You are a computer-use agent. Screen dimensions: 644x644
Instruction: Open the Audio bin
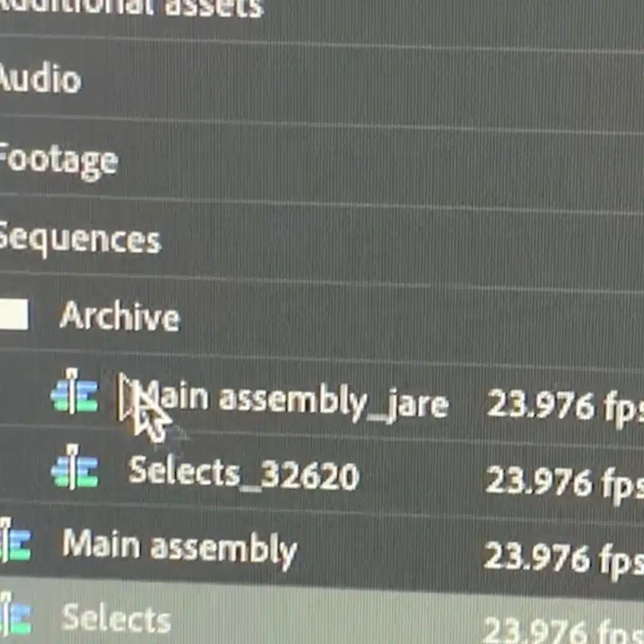point(40,79)
